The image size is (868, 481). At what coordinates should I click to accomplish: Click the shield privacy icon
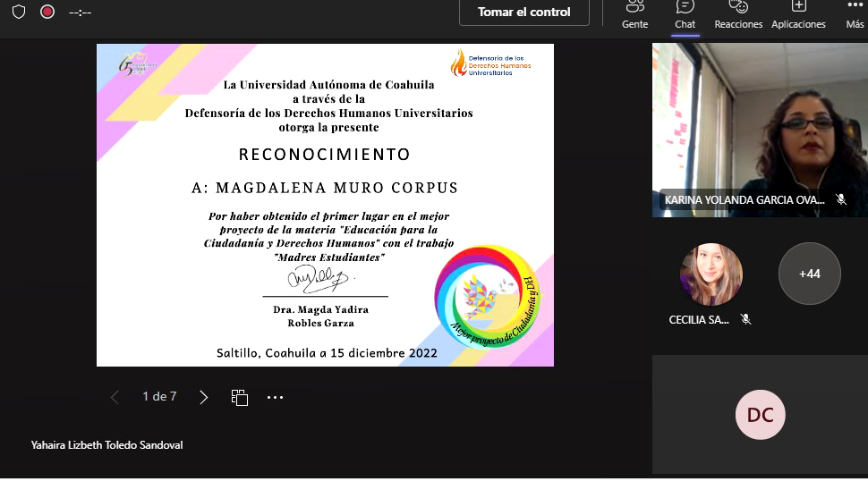coord(19,13)
